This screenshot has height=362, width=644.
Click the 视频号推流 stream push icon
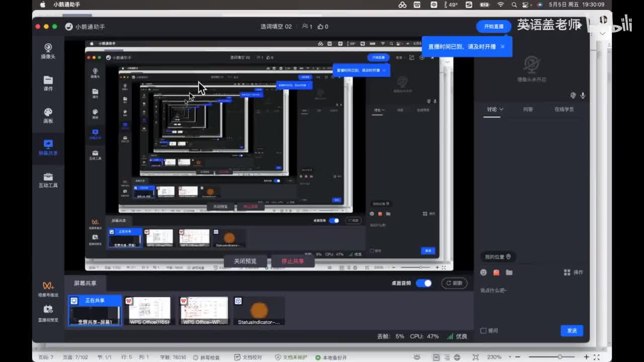[x=48, y=289]
